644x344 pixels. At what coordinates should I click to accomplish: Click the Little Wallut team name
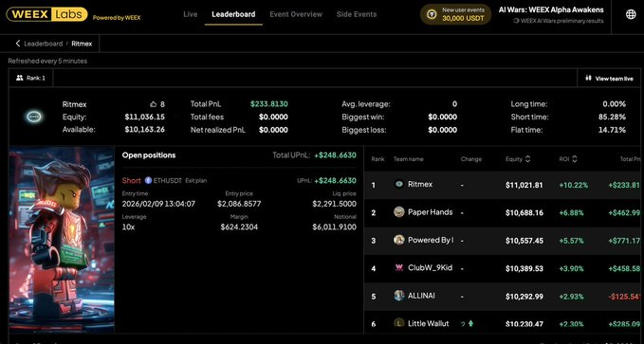coord(429,323)
